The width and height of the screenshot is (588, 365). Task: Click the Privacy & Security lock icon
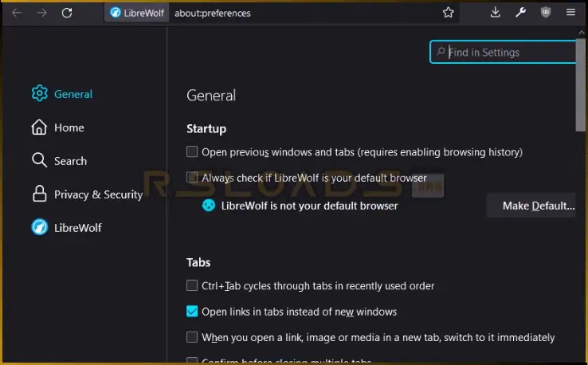[x=39, y=194]
